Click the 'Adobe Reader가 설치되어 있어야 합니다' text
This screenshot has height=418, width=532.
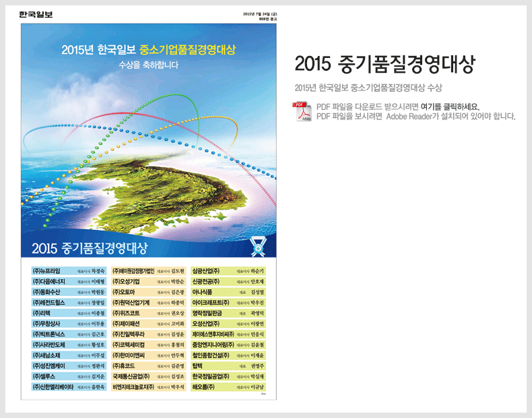(451, 117)
